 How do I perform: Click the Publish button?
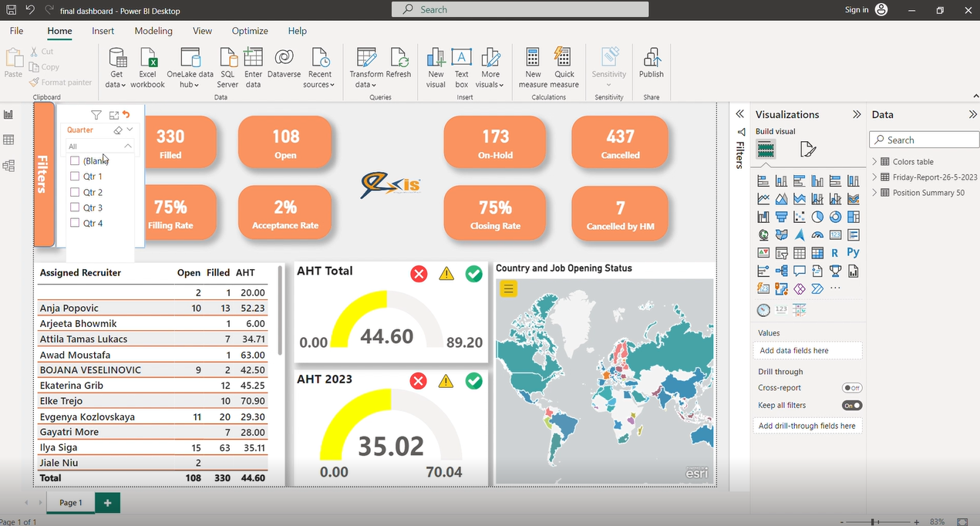(651, 63)
